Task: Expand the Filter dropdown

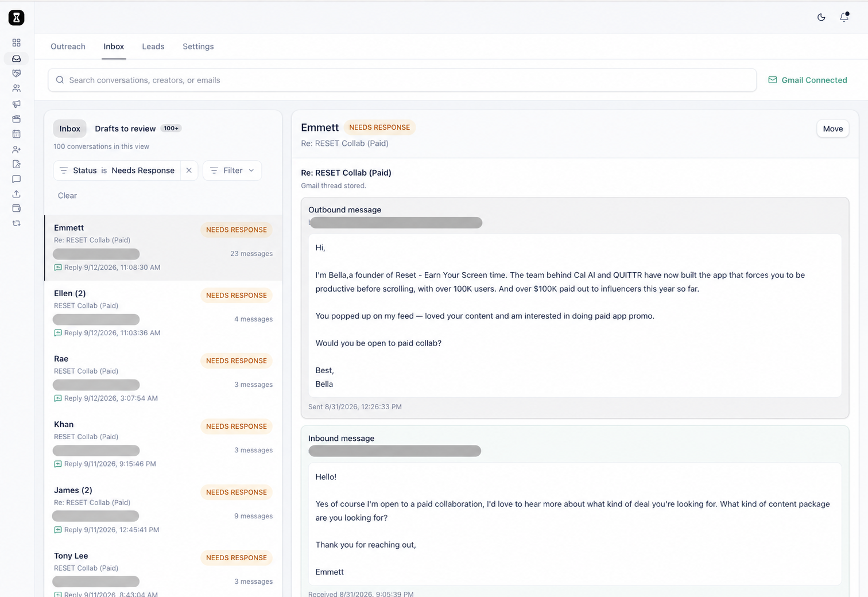Action: point(232,170)
